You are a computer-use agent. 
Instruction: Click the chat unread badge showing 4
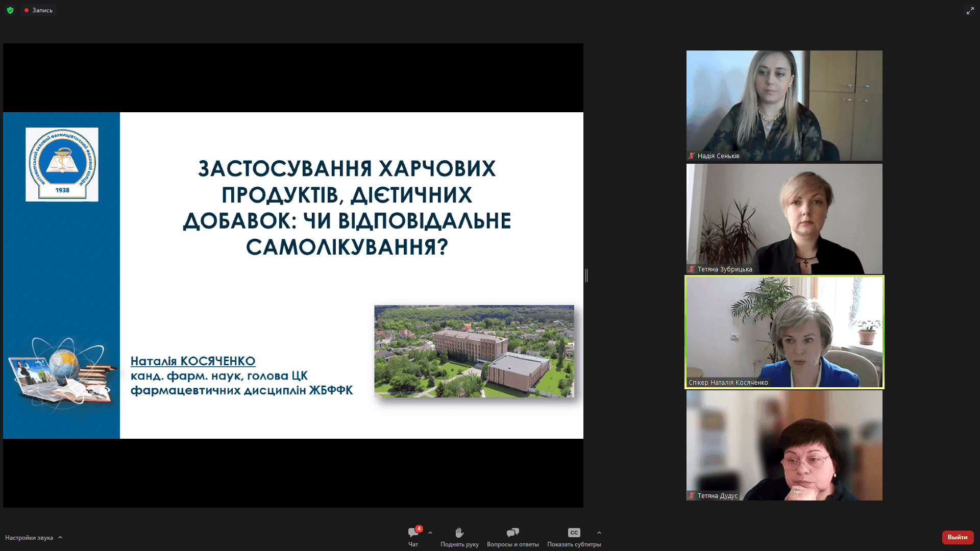pos(419,529)
